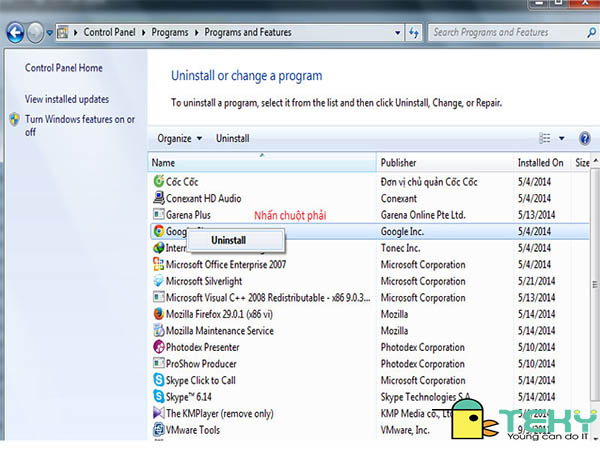The image size is (600, 450).
Task: Click the Photodex Presenter icon
Action: (158, 347)
